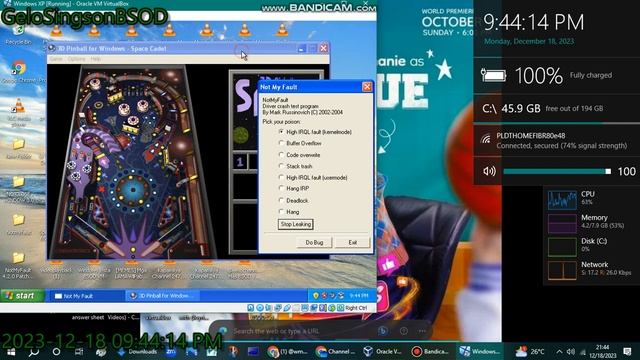Switch to 3D Pinball in XP taskbar
This screenshot has height=360, width=640.
pyautogui.click(x=162, y=296)
